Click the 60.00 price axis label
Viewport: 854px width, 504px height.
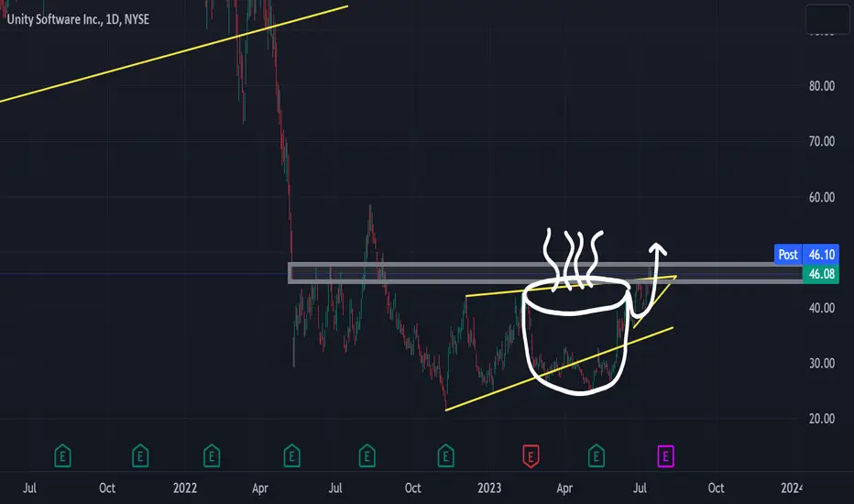coord(821,197)
